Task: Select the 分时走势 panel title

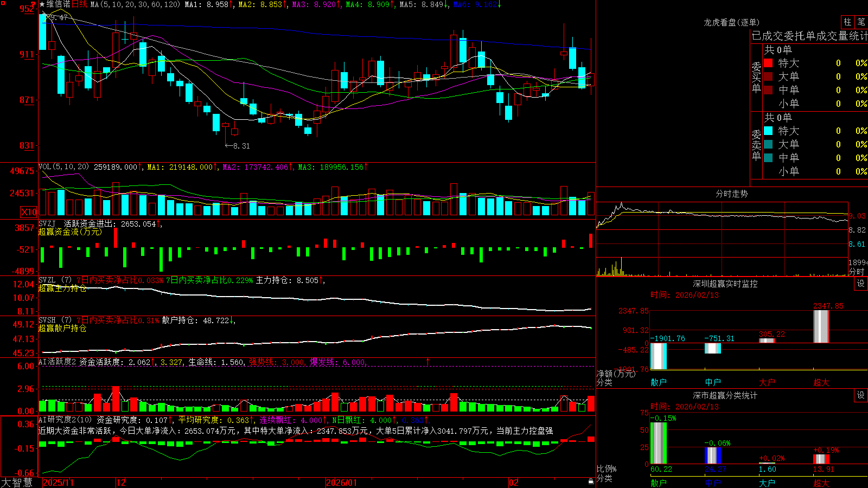Action: click(731, 194)
